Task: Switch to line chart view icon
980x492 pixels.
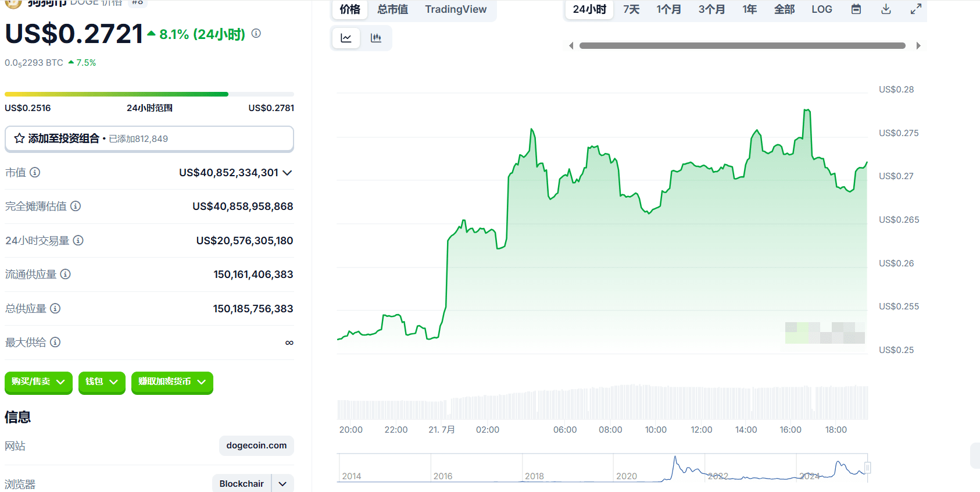Action: pyautogui.click(x=346, y=38)
